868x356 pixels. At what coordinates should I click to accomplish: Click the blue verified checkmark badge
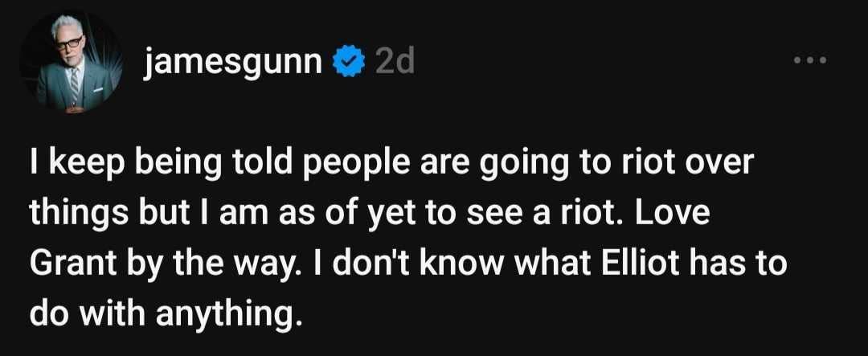(346, 63)
